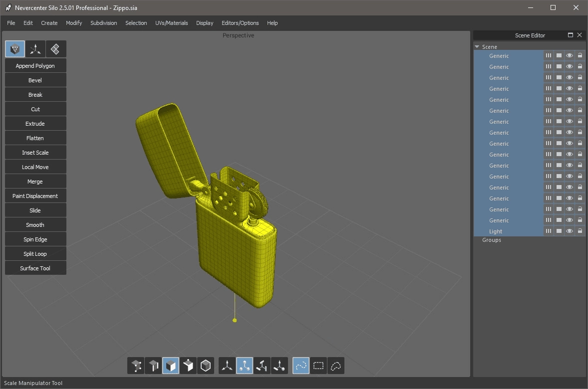Open the Create menu

[49, 23]
